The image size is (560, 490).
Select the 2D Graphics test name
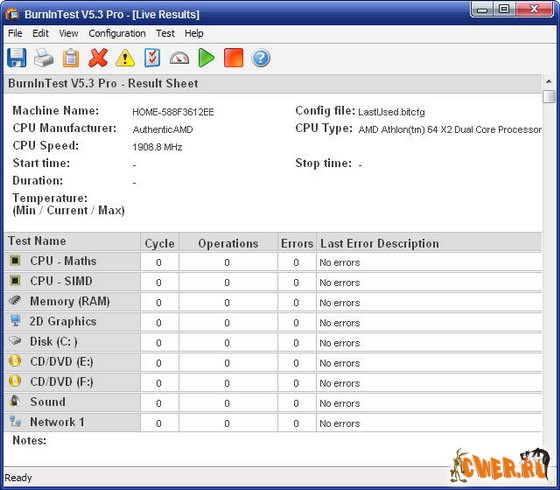click(63, 321)
